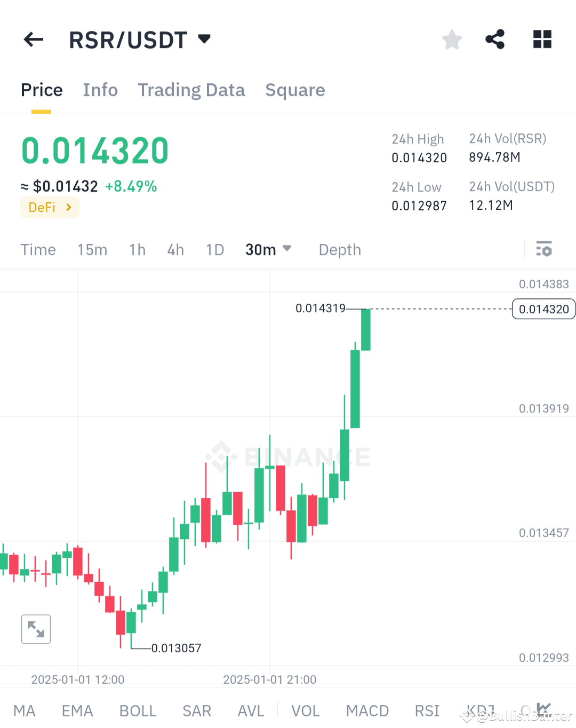Switch to the Trading Data tab
This screenshot has width=576, height=728.
(x=191, y=90)
